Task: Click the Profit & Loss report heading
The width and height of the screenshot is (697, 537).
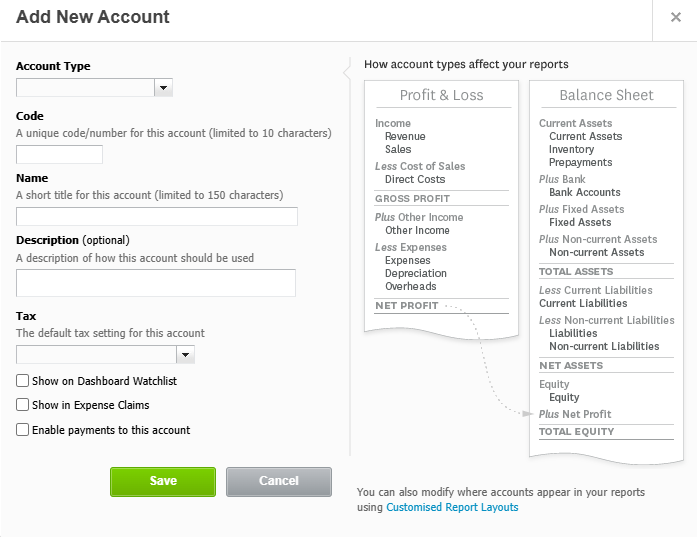Action: point(441,95)
